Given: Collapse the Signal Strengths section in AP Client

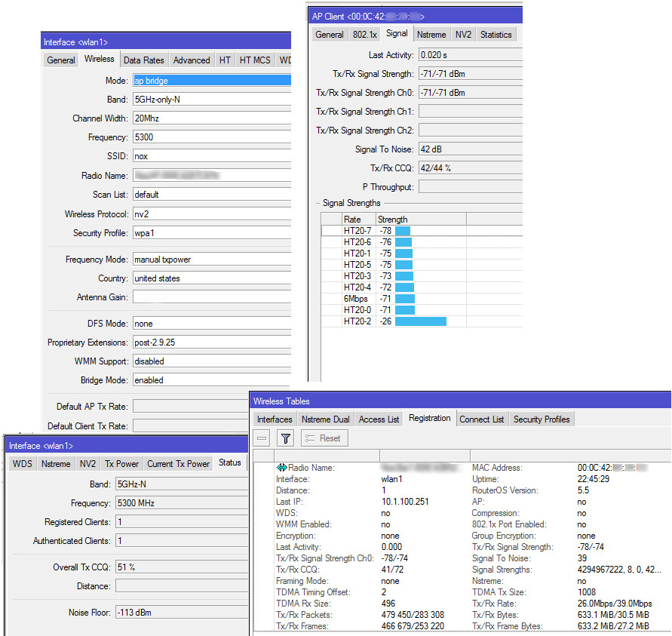Looking at the screenshot, I should pos(318,203).
